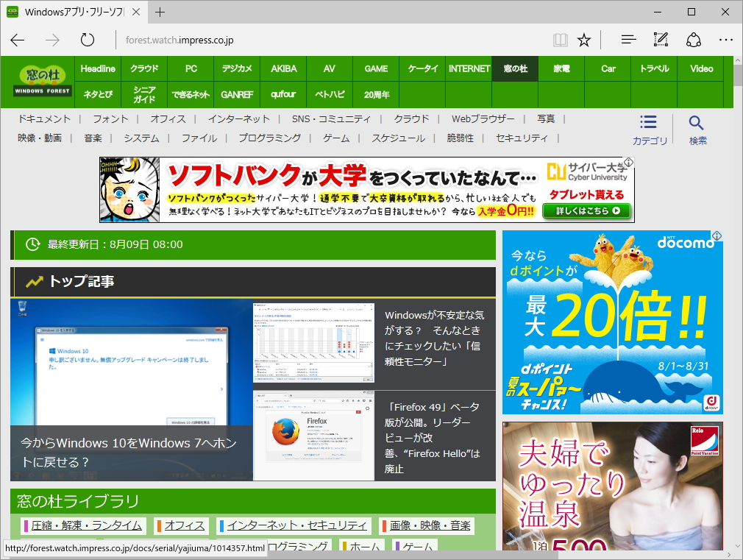Click the 詳しくはこちら ad button

click(x=586, y=212)
